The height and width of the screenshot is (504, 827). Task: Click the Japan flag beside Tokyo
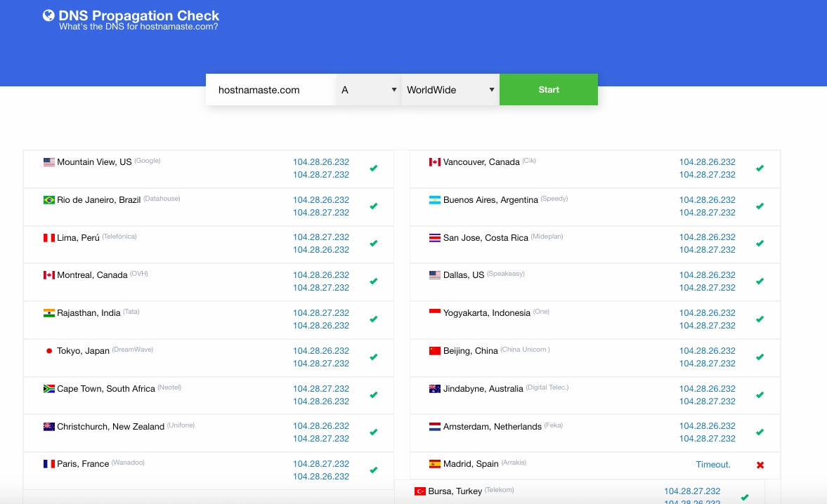click(49, 351)
